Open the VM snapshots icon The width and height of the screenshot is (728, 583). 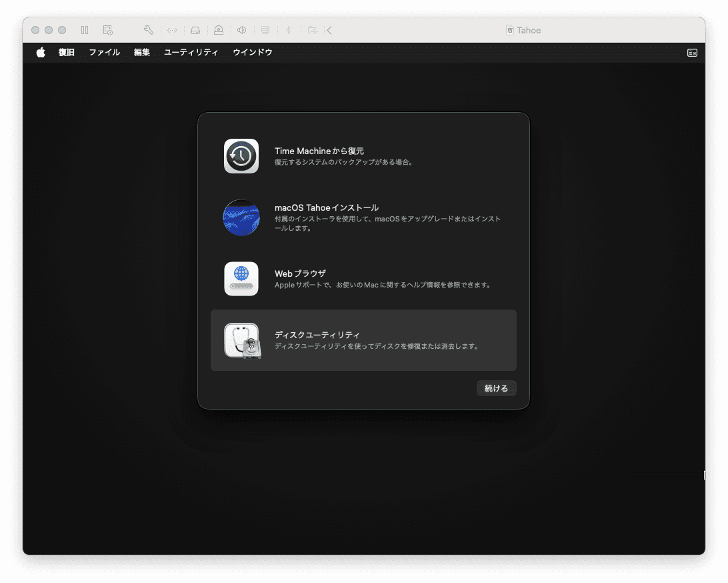pyautogui.click(x=107, y=30)
